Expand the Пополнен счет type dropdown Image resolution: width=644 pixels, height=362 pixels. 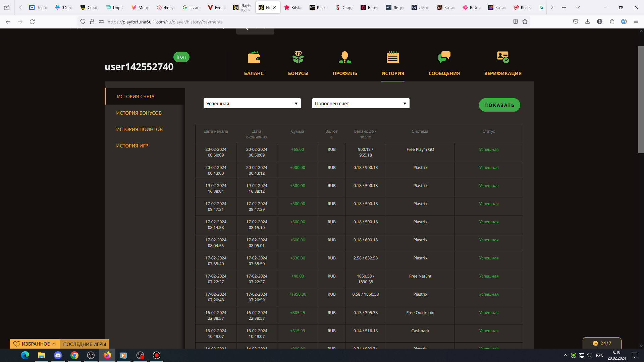pos(361,104)
